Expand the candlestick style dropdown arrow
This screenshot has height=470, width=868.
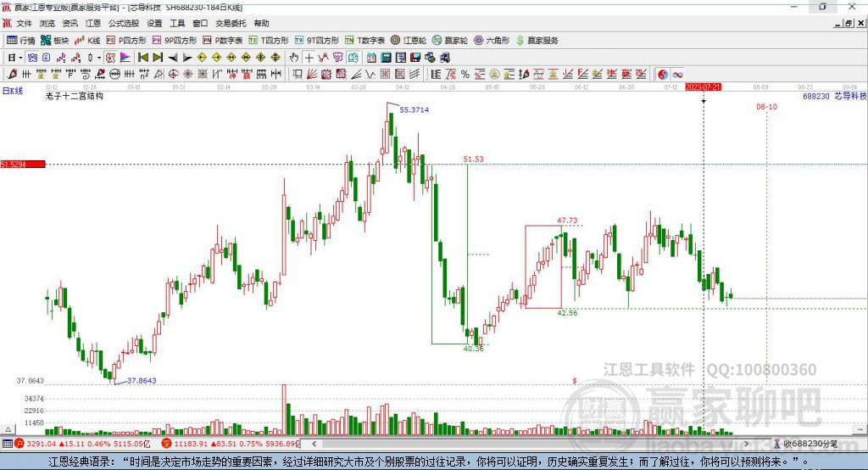(99, 58)
